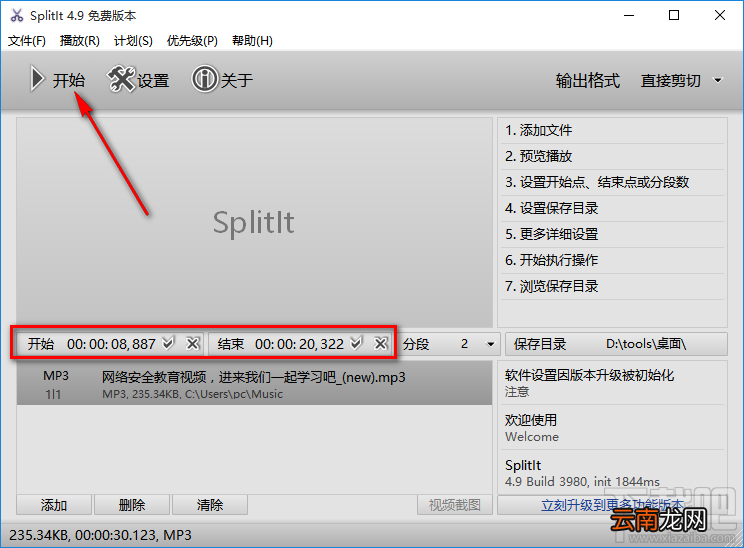
Task: Click the 清除 clear list button
Action: click(x=210, y=505)
